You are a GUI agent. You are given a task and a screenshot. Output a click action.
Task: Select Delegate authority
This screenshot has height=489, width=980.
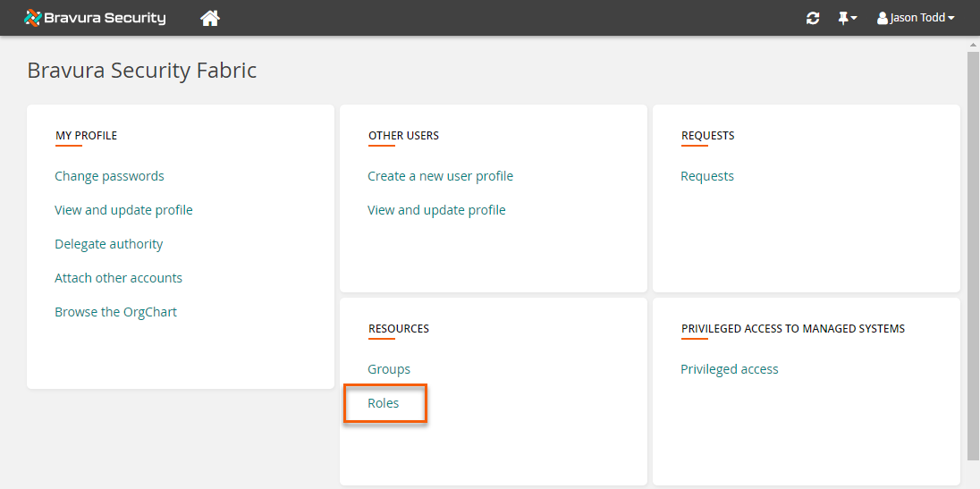tap(108, 244)
